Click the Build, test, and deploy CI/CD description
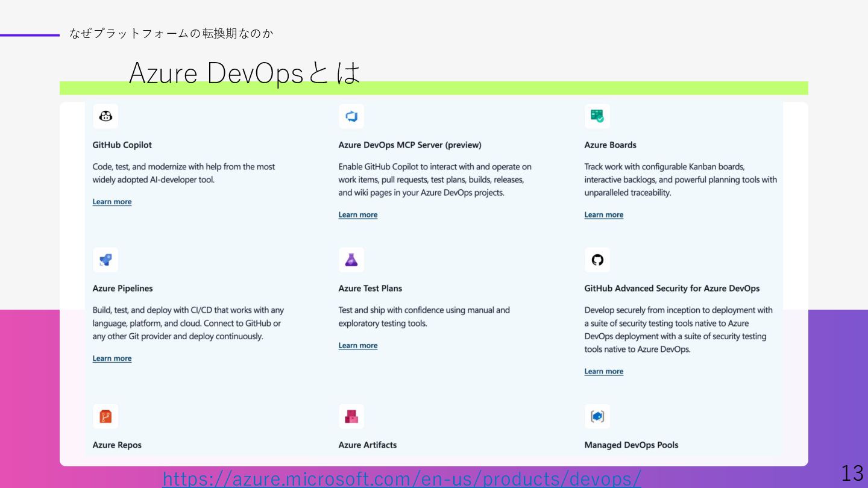Viewport: 868px width, 488px height. tap(188, 324)
